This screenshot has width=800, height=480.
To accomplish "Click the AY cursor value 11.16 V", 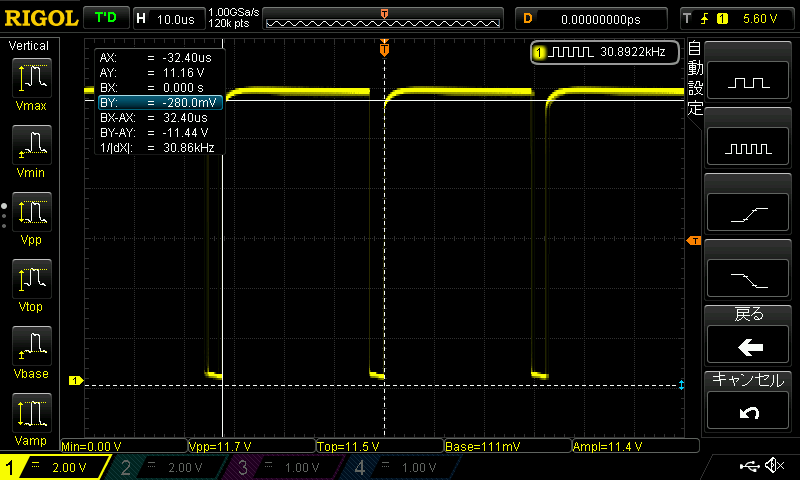I will point(183,72).
